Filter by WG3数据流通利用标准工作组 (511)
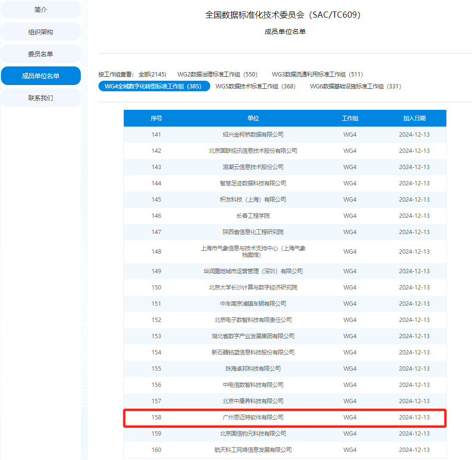This screenshot has width=476, height=460. (x=317, y=75)
